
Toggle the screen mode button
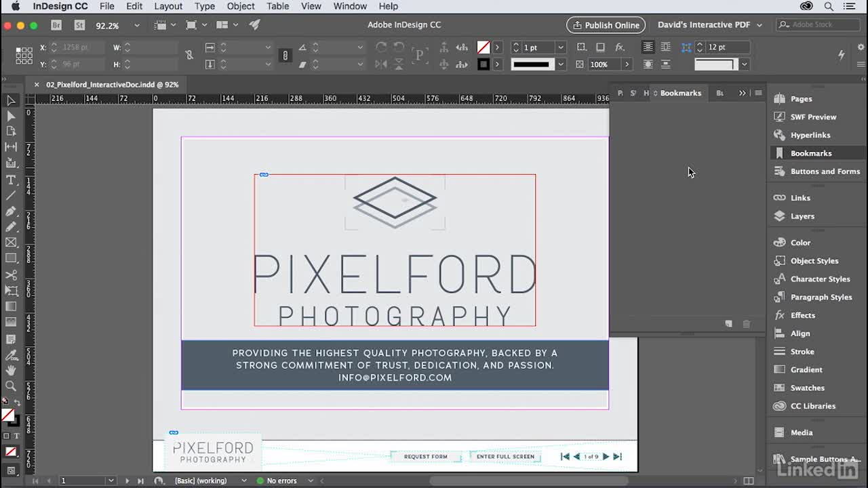[x=11, y=470]
